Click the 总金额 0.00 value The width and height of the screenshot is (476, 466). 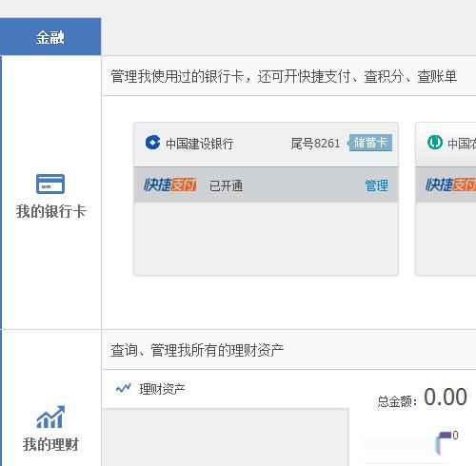click(x=446, y=397)
